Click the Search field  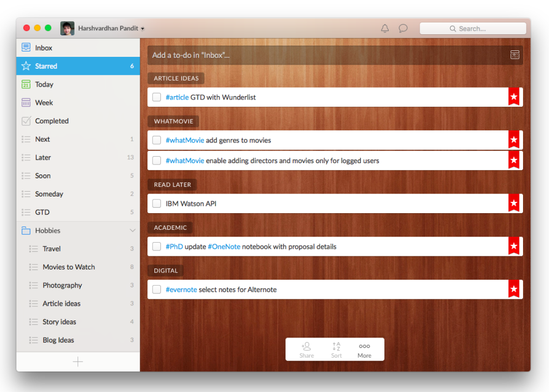click(x=473, y=29)
